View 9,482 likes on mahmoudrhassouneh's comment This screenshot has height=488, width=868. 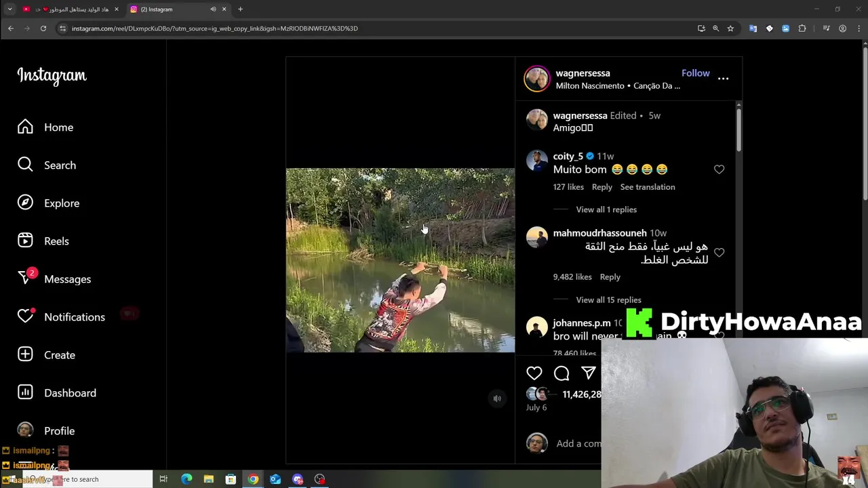(572, 277)
